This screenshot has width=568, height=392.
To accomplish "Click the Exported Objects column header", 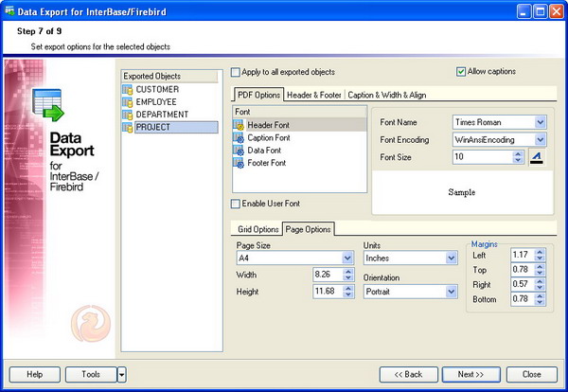I will (169, 76).
